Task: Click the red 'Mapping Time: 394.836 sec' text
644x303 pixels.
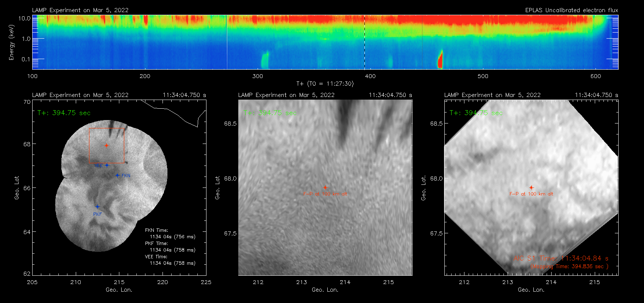Action: pos(569,266)
